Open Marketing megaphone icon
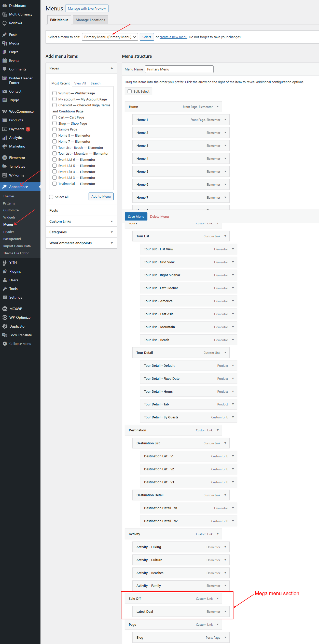 [5, 146]
